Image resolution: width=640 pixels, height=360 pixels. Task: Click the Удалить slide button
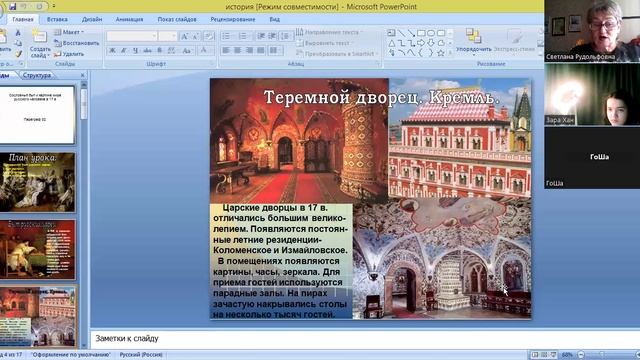pos(69,54)
